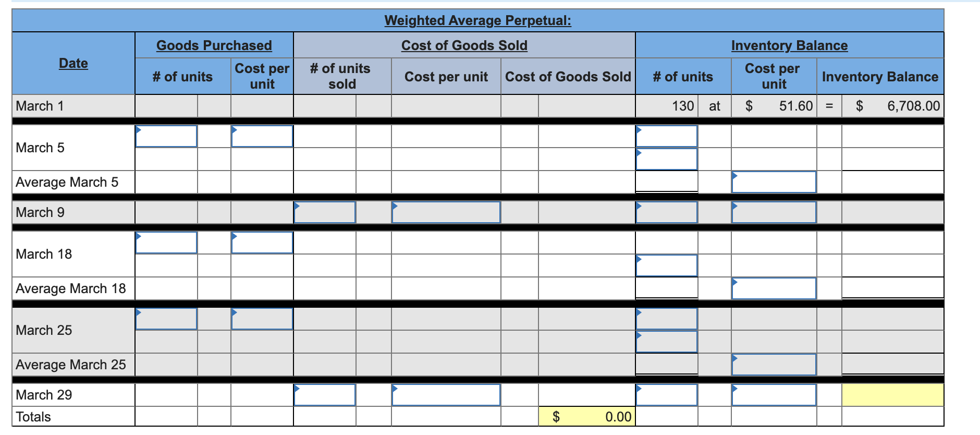
Task: Click the Cost of Goods Sold section header
Action: 464,45
